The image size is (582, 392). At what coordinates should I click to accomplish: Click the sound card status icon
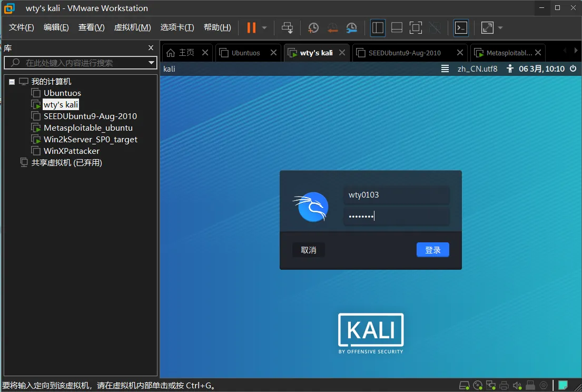(x=517, y=385)
